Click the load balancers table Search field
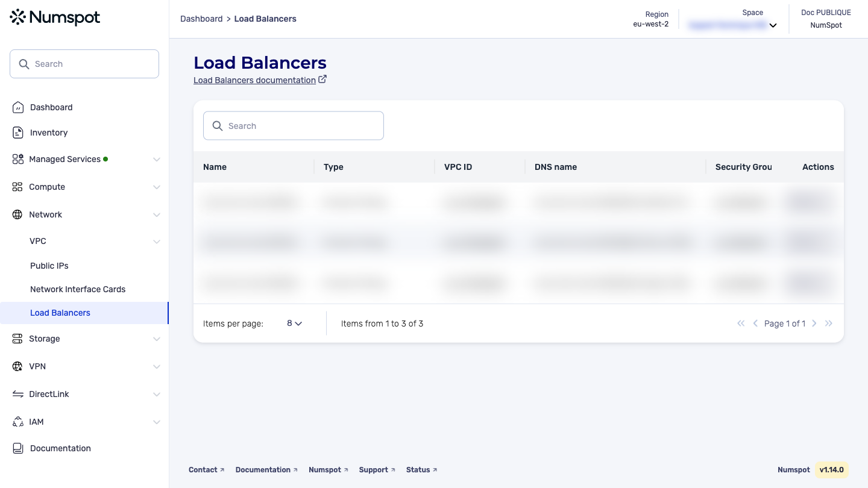Image resolution: width=868 pixels, height=488 pixels. pyautogui.click(x=294, y=126)
